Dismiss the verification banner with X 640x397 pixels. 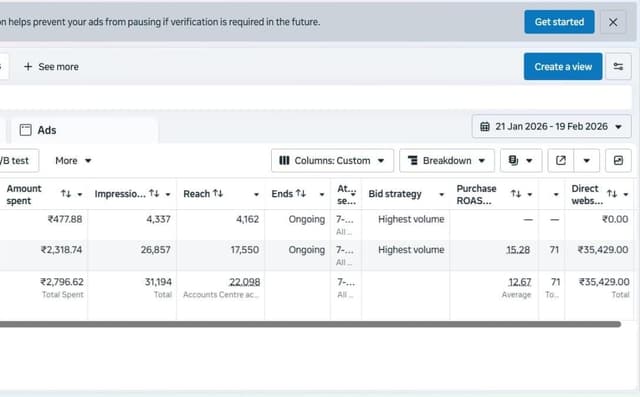(613, 22)
